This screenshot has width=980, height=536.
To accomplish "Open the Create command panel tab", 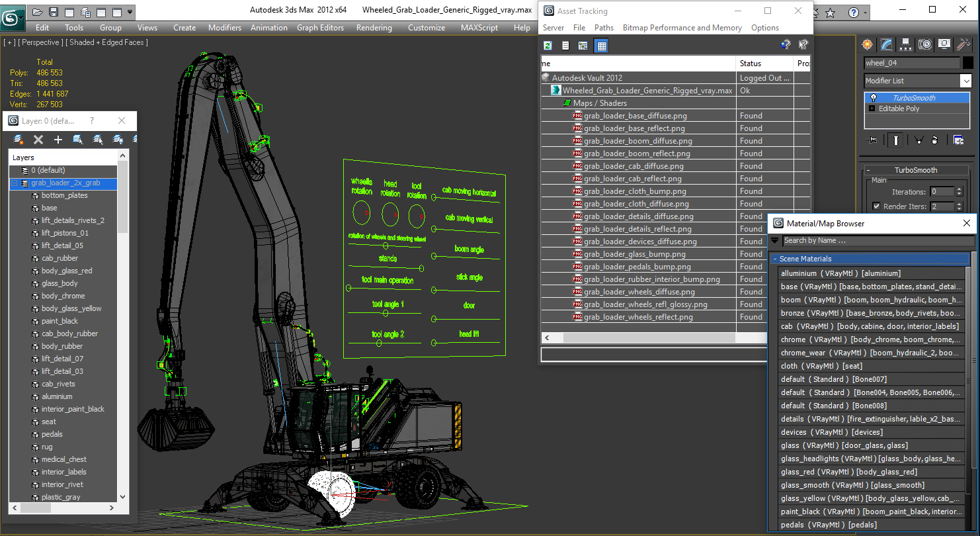I will [868, 44].
